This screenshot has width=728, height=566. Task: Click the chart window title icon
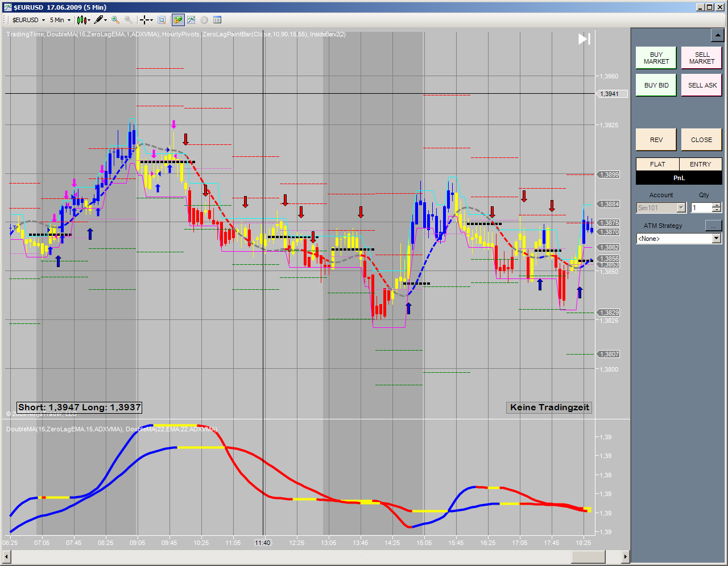(x=7, y=7)
